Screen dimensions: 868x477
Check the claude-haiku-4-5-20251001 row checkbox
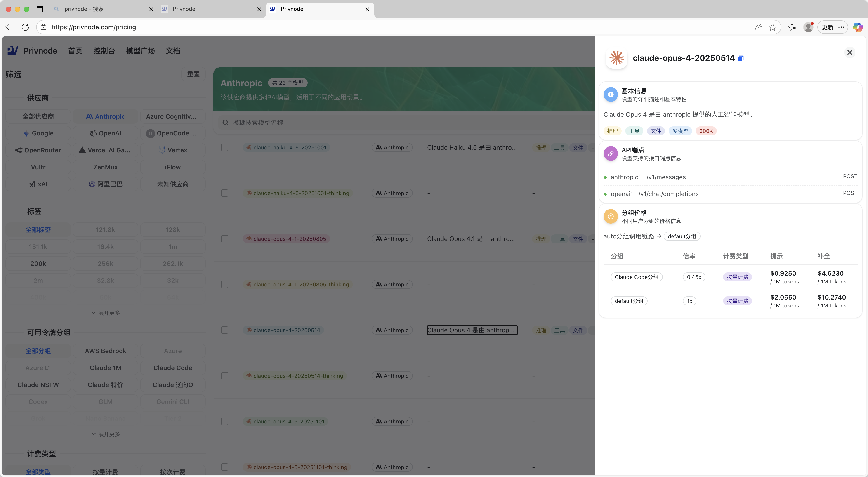coord(224,148)
